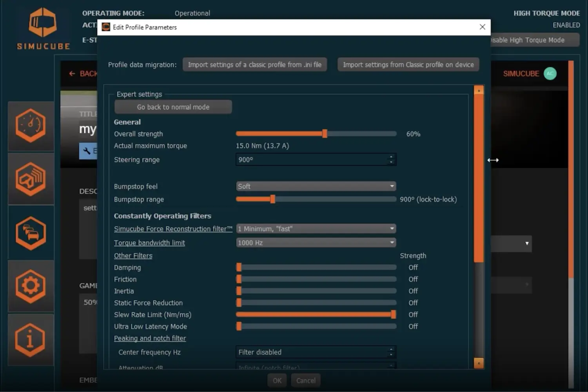Click the BACK navigation item
The image size is (588, 392).
click(x=84, y=74)
